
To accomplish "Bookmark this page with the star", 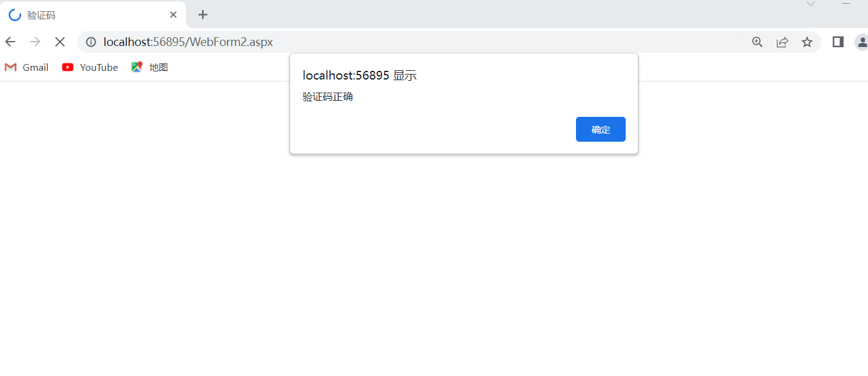I will [806, 42].
